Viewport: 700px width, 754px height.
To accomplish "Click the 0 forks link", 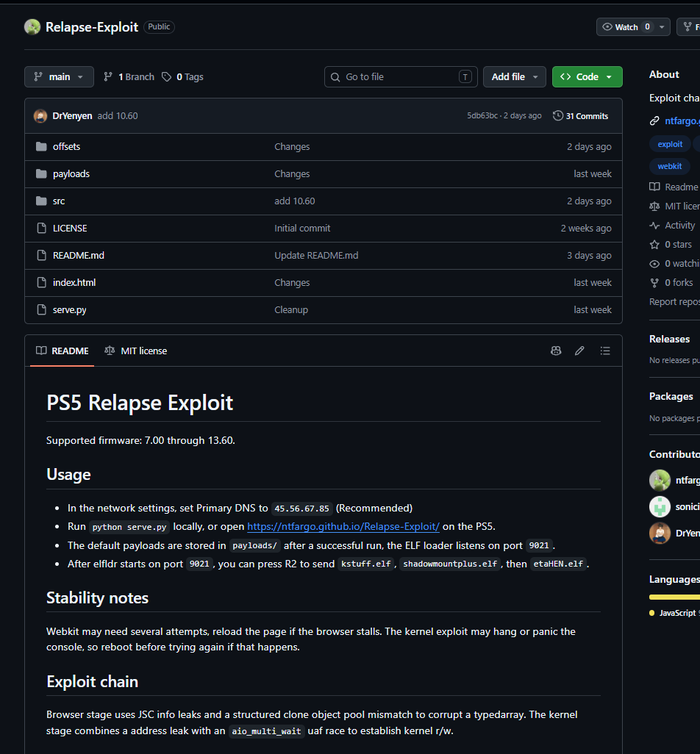I will [679, 283].
